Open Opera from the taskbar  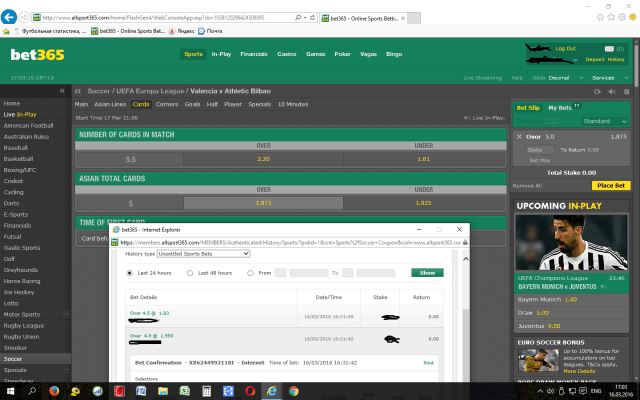click(250, 391)
